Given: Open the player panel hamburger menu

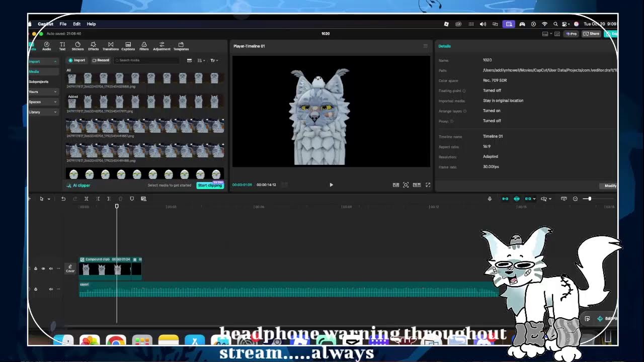Looking at the screenshot, I should (x=425, y=46).
